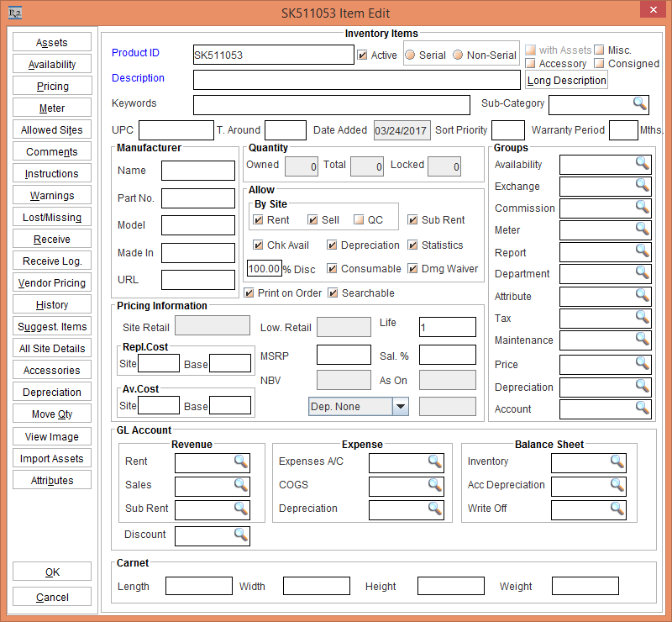Click the Carnet Weight field
The height and width of the screenshot is (622, 672).
585,586
